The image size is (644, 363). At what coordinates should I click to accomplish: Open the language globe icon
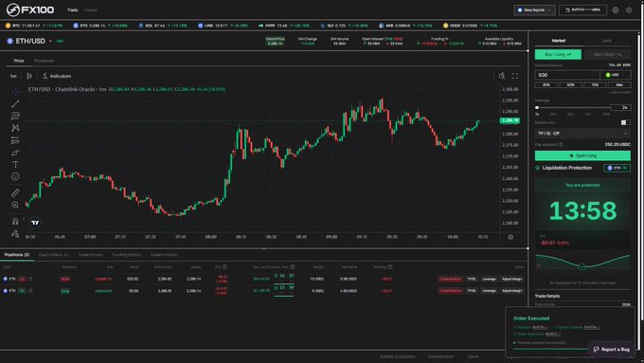[616, 9]
